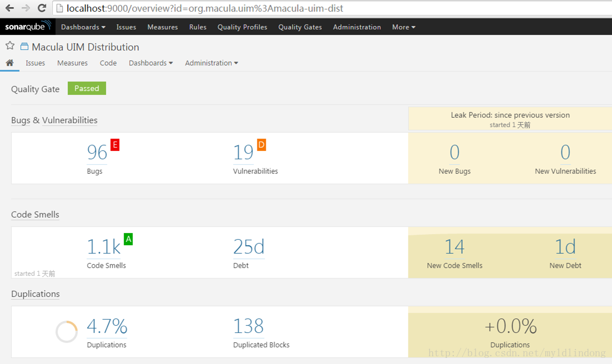Switch to project Measures tab
This screenshot has height=364, width=612.
click(x=72, y=63)
